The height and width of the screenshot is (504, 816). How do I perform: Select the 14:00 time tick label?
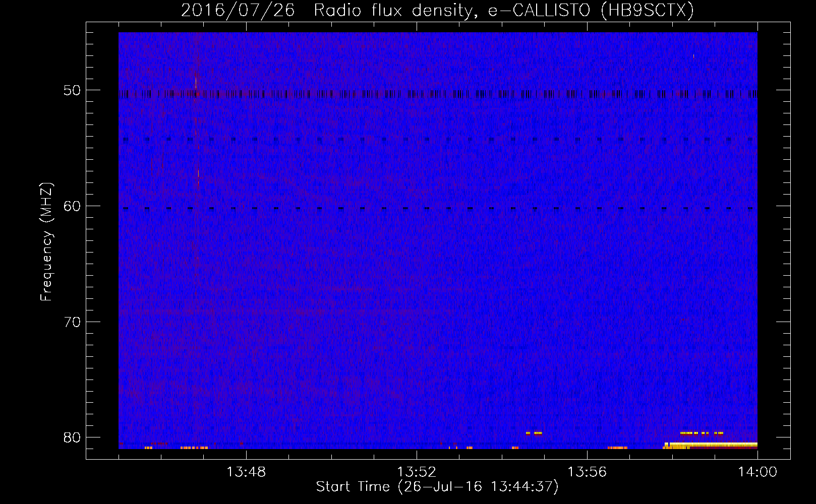[757, 472]
